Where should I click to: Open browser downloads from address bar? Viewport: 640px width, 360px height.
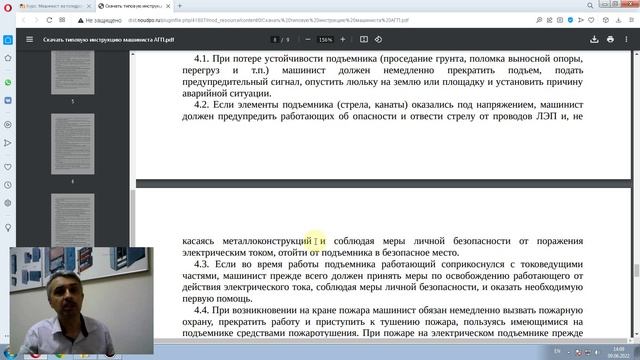coord(619,20)
